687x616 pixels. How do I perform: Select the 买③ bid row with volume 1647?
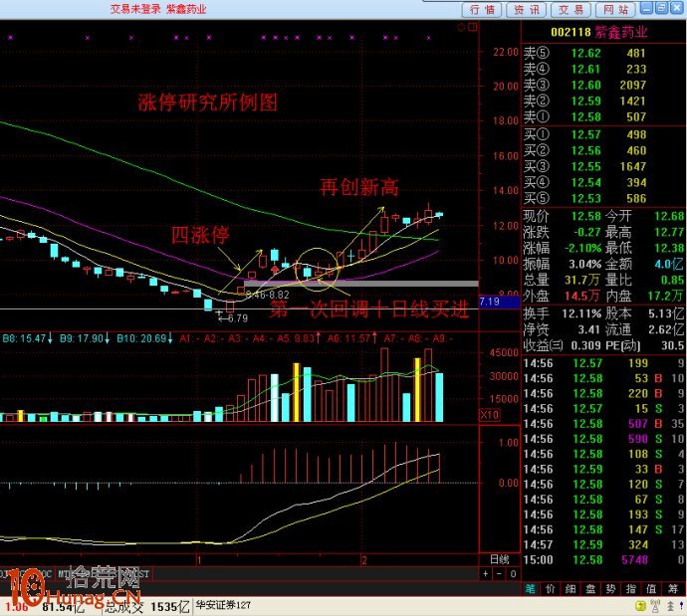(603, 166)
